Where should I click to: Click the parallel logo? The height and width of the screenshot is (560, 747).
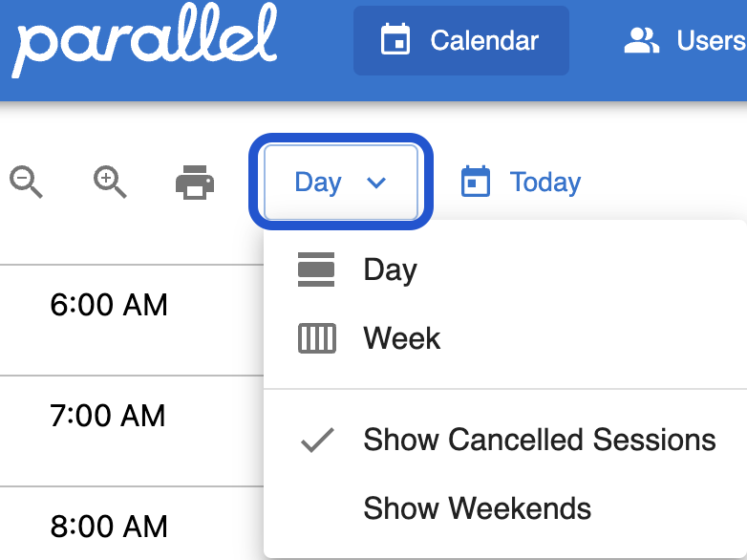(x=144, y=40)
